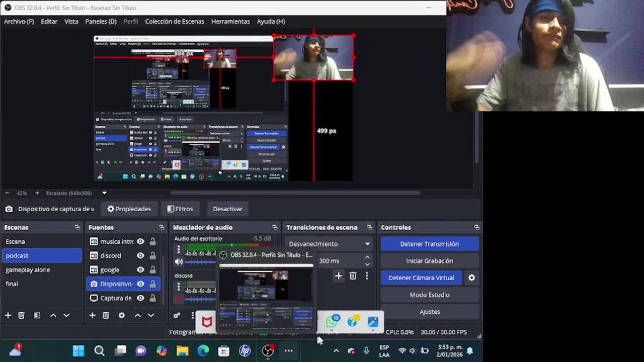Image resolution: width=644 pixels, height=362 pixels.
Task: Open Get Help icon in tray popup
Action: click(353, 321)
